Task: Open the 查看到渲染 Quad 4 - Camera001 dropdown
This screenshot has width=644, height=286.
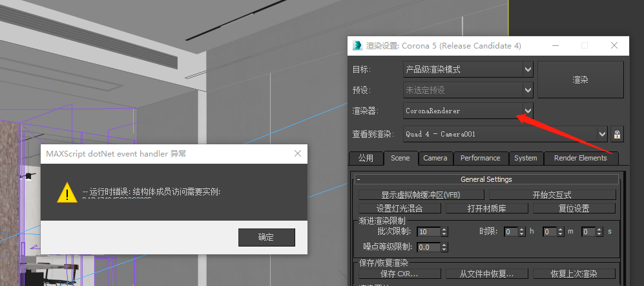Action: click(x=505, y=134)
